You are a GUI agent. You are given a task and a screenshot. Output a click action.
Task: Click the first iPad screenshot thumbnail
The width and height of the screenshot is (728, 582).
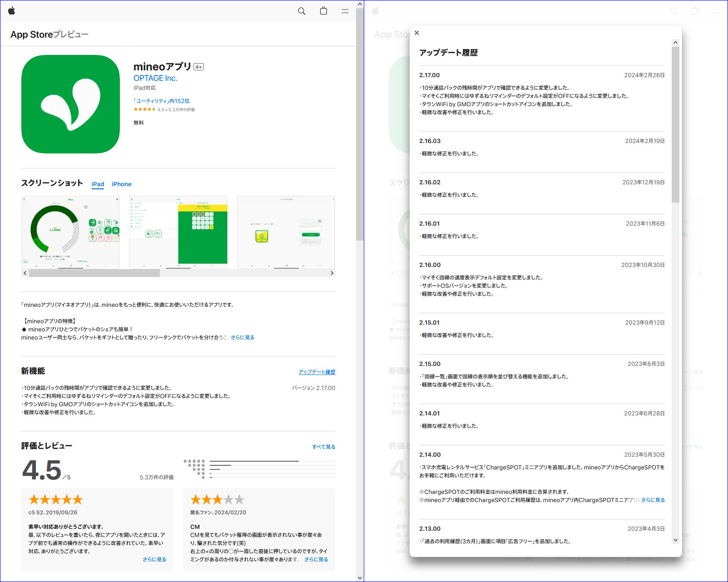70,232
